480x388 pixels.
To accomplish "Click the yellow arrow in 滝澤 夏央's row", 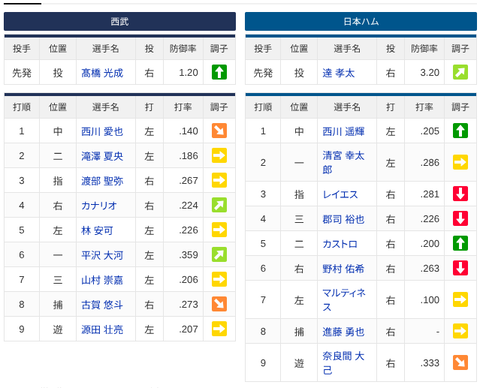I will pos(219,155).
